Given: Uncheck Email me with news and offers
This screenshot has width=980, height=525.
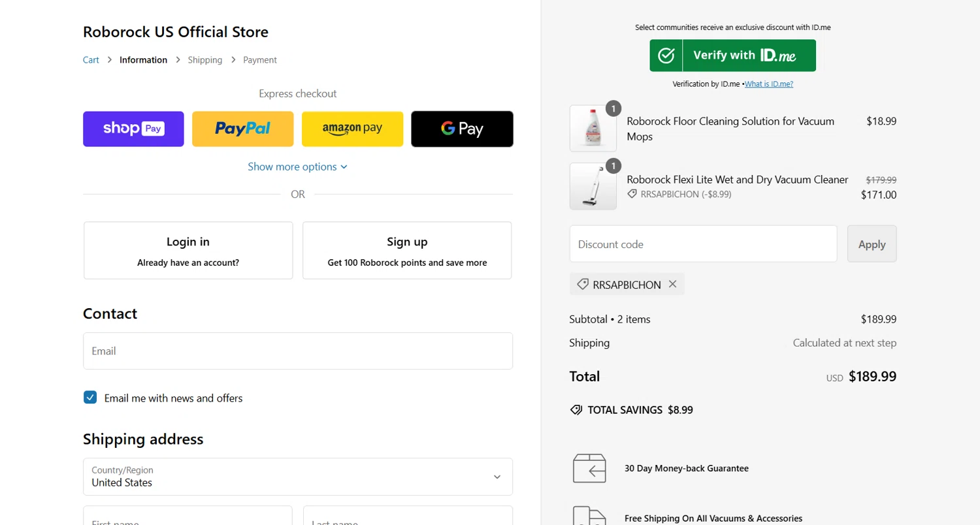Looking at the screenshot, I should pyautogui.click(x=90, y=398).
